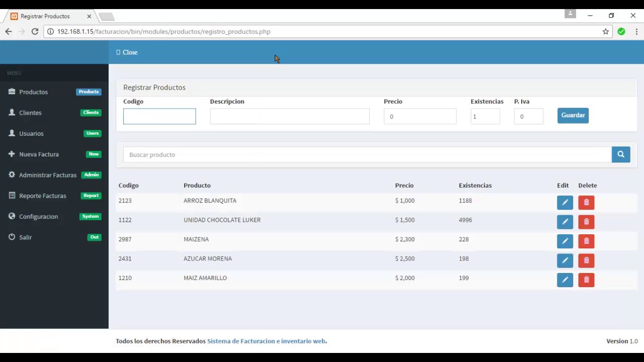
Task: Select product code 1122
Action: [x=125, y=220]
